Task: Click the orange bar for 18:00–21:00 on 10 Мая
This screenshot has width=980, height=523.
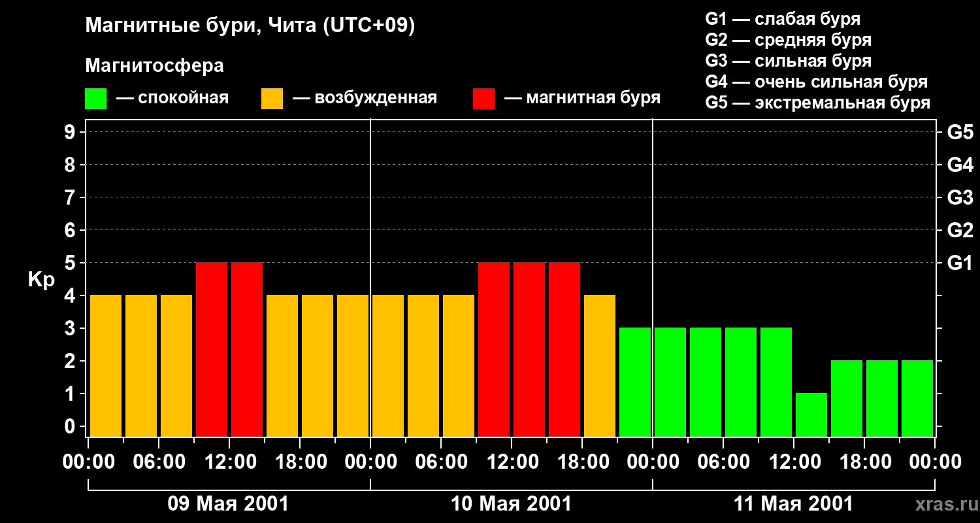Action: click(x=600, y=365)
